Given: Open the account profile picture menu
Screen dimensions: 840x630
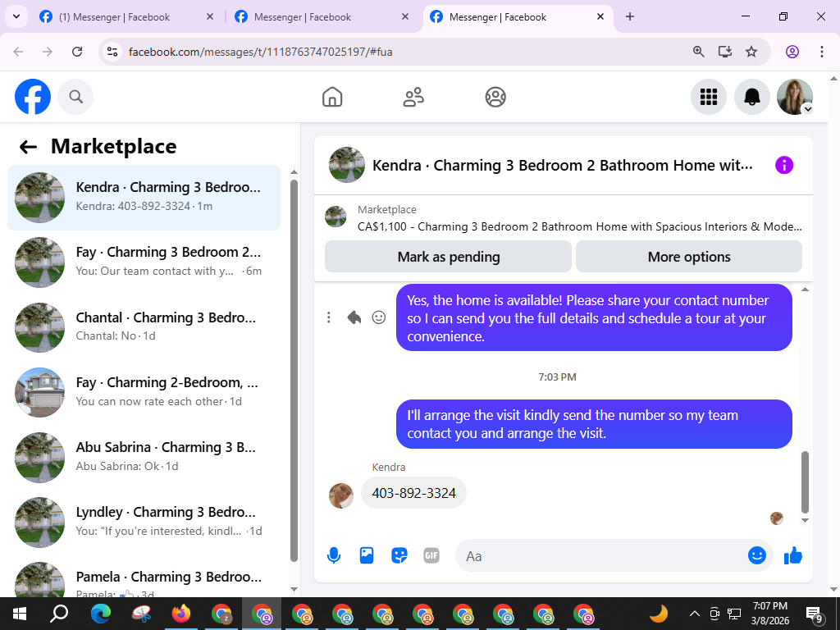Looking at the screenshot, I should pos(795,97).
